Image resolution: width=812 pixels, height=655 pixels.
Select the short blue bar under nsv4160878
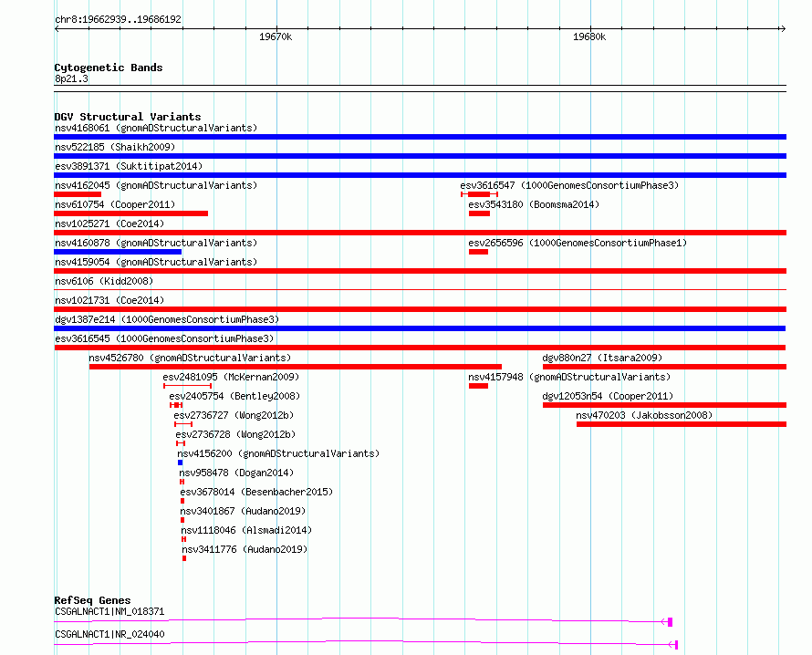(118, 252)
